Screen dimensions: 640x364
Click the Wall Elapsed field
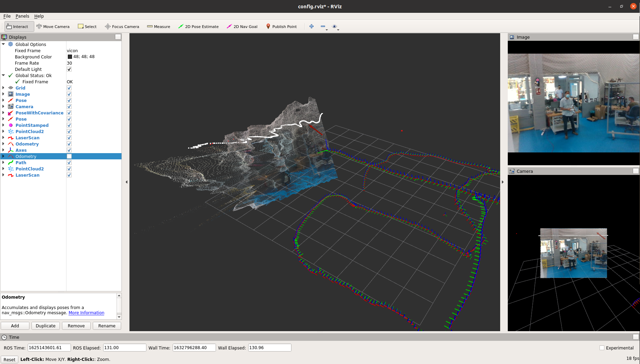coord(270,348)
